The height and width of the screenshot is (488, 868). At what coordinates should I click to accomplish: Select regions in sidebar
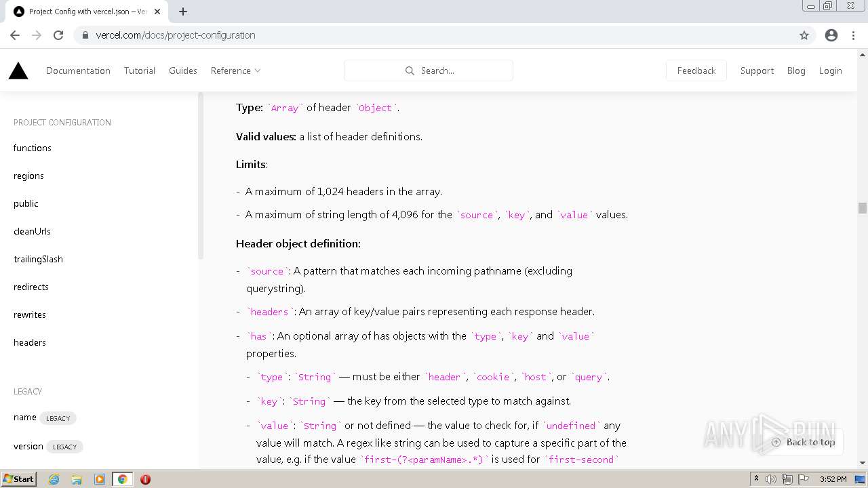tap(28, 176)
